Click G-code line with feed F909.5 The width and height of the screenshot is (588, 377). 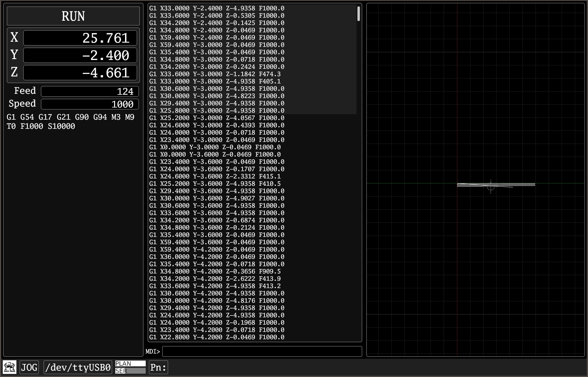point(215,271)
